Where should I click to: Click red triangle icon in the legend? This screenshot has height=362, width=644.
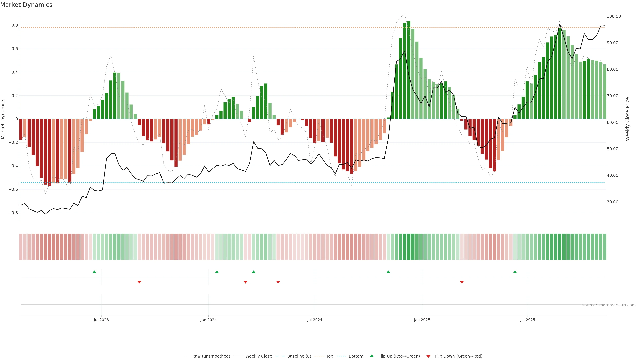click(428, 356)
